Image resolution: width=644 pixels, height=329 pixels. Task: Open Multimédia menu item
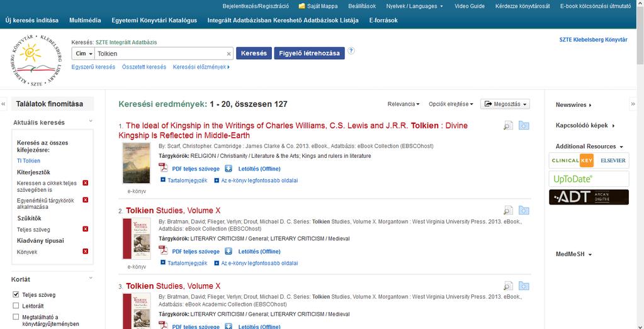(85, 20)
